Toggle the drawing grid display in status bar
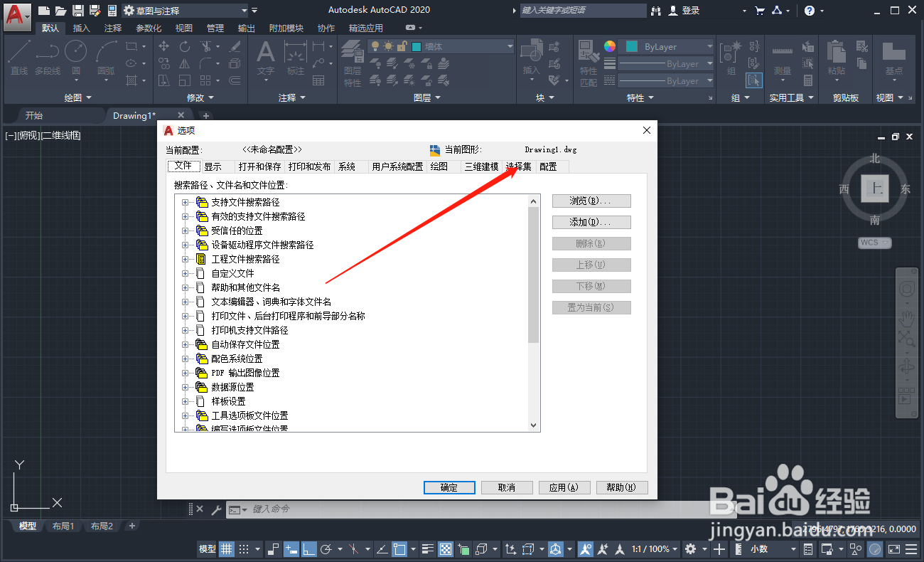The image size is (924, 562). [x=227, y=549]
